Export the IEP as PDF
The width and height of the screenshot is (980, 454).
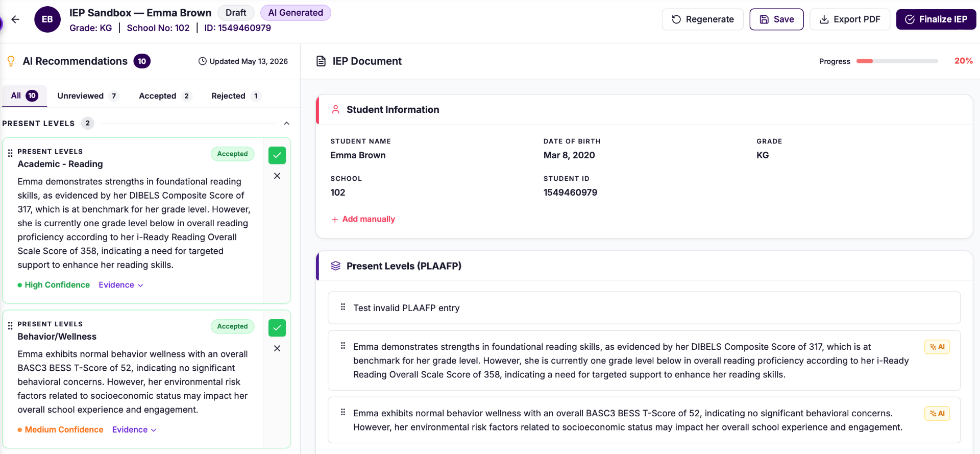[x=850, y=19]
